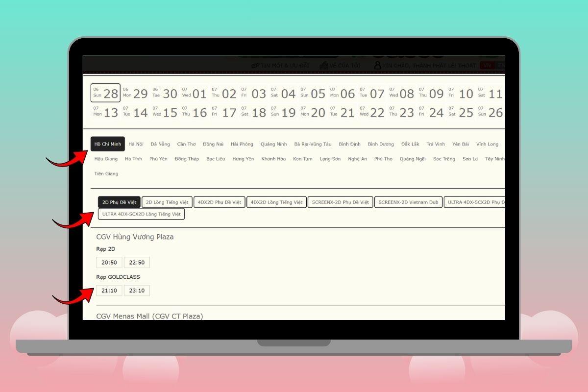The image size is (588, 392).
Task: Select date Wed 01
Action: click(x=194, y=93)
